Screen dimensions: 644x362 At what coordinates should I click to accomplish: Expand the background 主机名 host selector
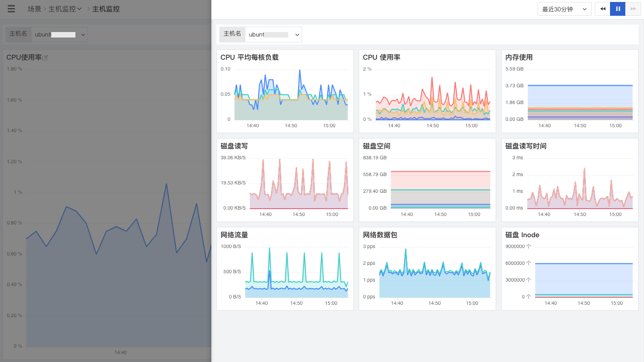[x=59, y=35]
